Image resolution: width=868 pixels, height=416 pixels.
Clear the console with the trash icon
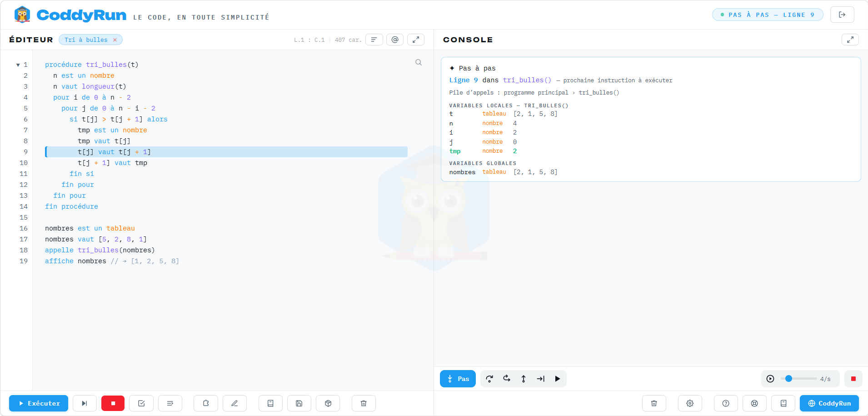(x=654, y=403)
